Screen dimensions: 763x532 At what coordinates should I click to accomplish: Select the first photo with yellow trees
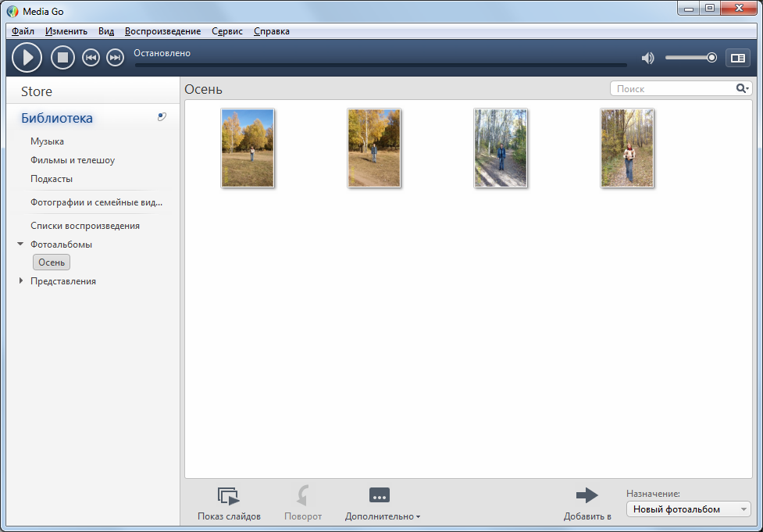248,148
